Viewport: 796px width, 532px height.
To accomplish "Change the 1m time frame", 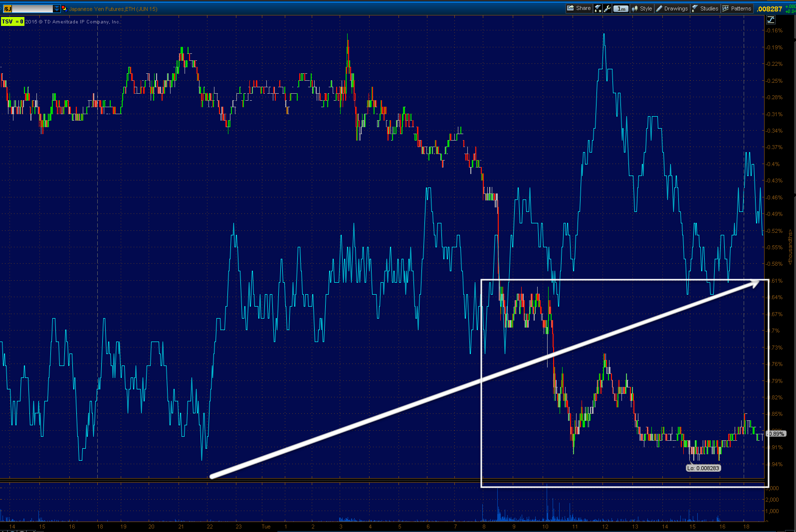I will 621,8.
